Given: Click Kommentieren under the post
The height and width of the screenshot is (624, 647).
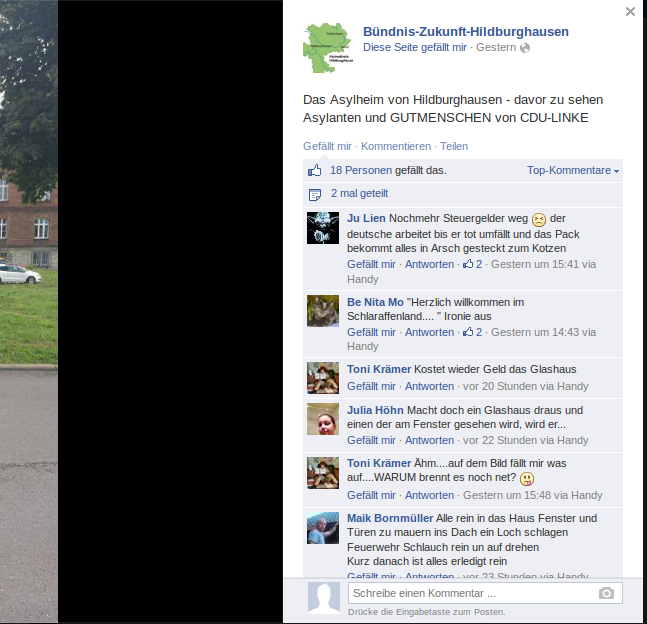Looking at the screenshot, I should (x=396, y=146).
